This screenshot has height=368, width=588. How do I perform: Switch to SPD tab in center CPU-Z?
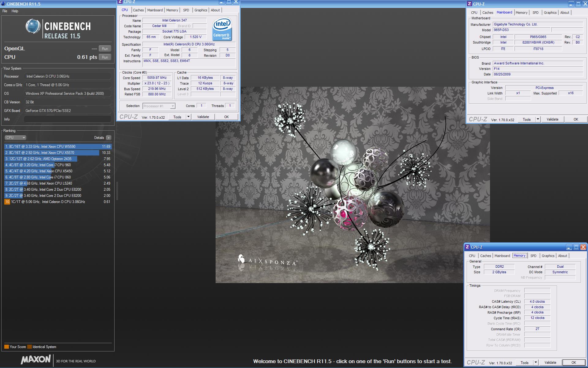[x=186, y=10]
